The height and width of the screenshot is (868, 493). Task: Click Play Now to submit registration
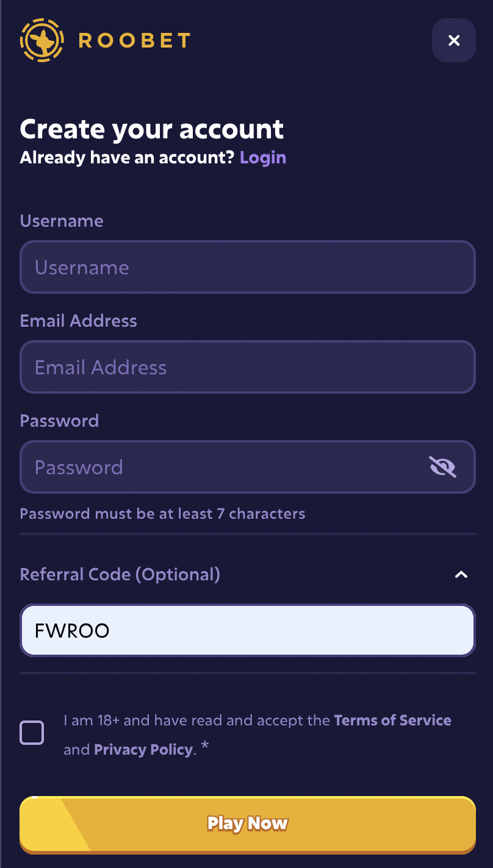point(246,823)
